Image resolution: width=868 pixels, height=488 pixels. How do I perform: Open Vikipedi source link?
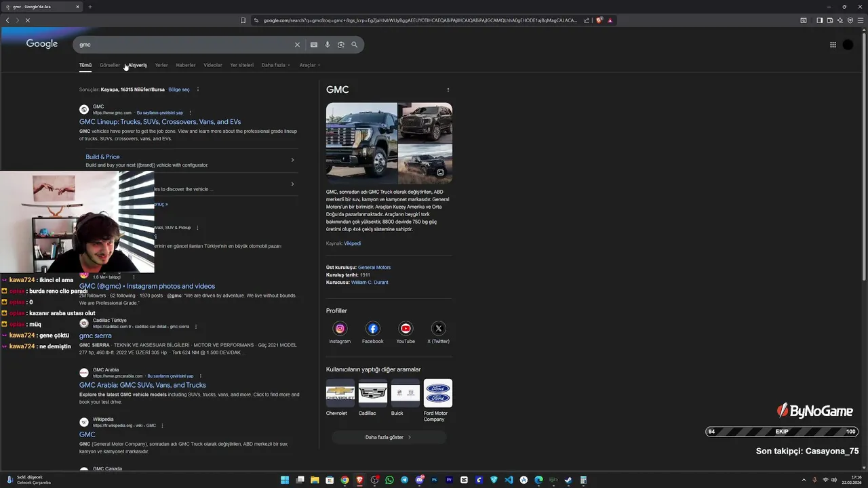tap(352, 243)
